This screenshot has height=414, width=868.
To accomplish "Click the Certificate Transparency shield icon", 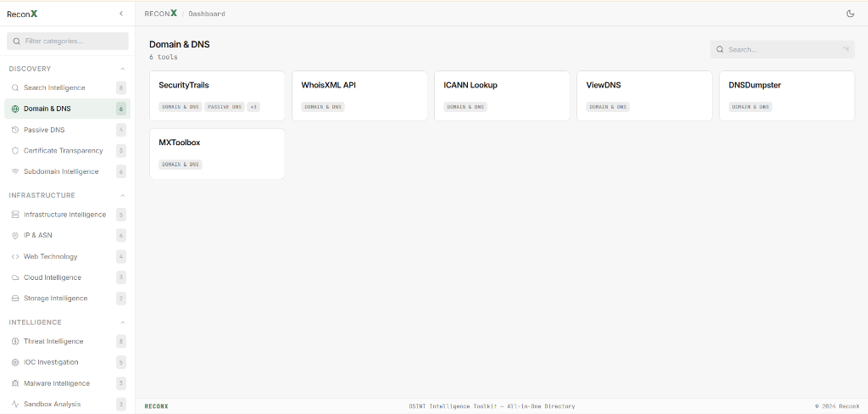I will point(15,151).
